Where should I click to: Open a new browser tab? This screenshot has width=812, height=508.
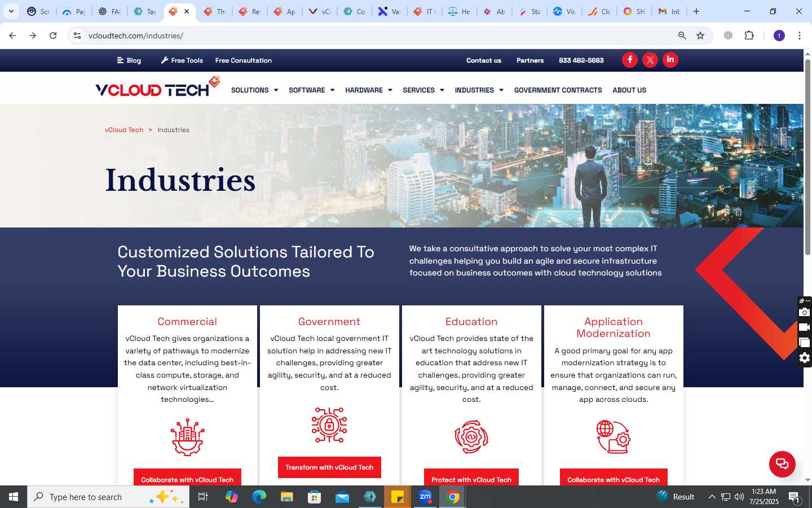click(696, 11)
